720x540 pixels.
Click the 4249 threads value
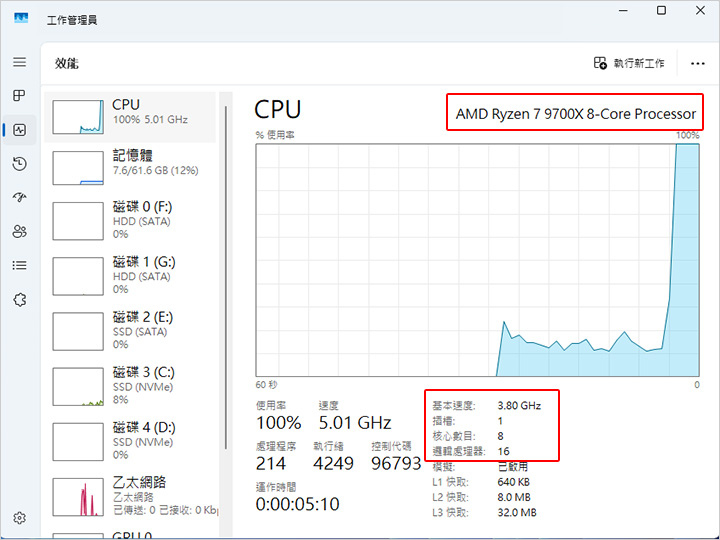333,463
